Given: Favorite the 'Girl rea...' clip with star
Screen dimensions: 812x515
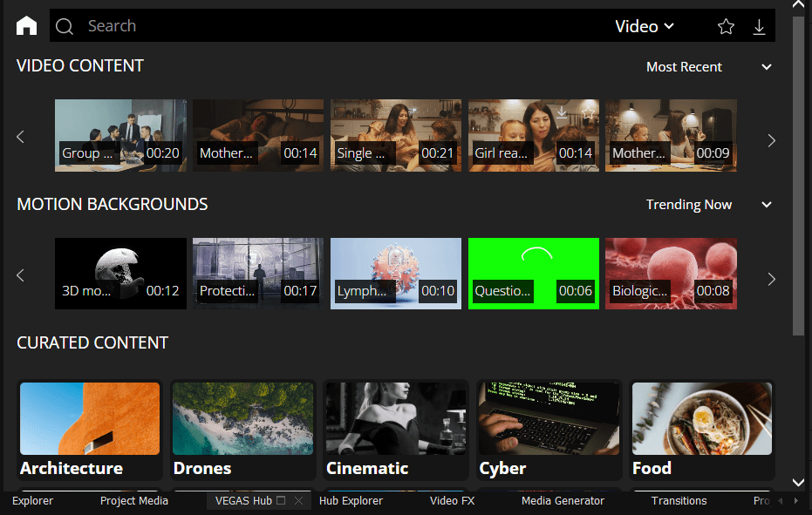Looking at the screenshot, I should (588, 112).
